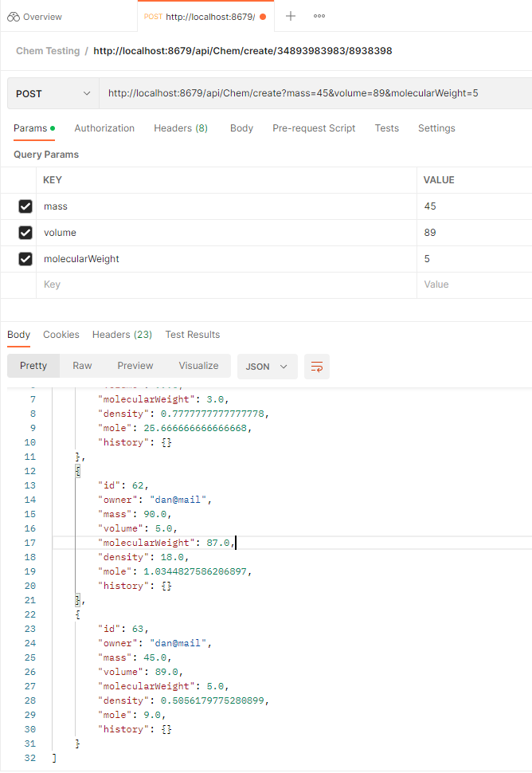Switch to Raw response view
The height and width of the screenshot is (773, 532).
(x=81, y=365)
